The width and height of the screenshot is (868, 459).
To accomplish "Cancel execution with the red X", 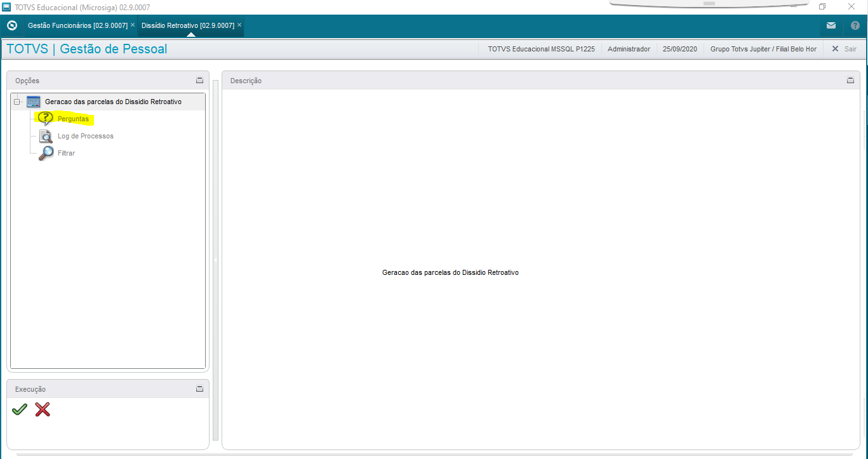I will [x=43, y=409].
